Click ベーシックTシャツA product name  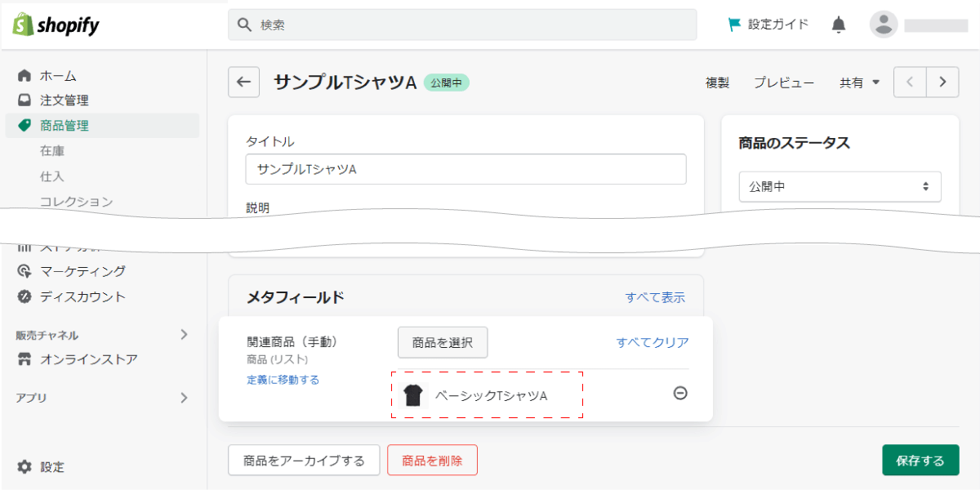(491, 396)
